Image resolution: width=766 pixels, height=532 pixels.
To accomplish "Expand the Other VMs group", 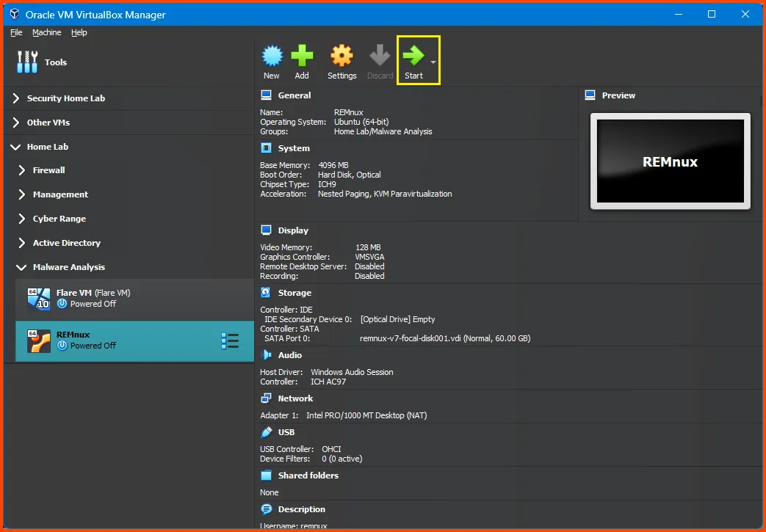I will (x=15, y=123).
